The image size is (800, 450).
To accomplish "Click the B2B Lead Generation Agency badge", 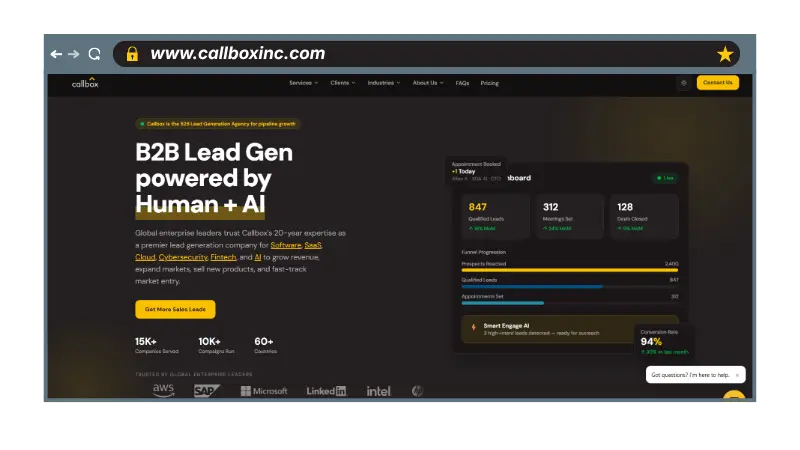I will click(218, 124).
